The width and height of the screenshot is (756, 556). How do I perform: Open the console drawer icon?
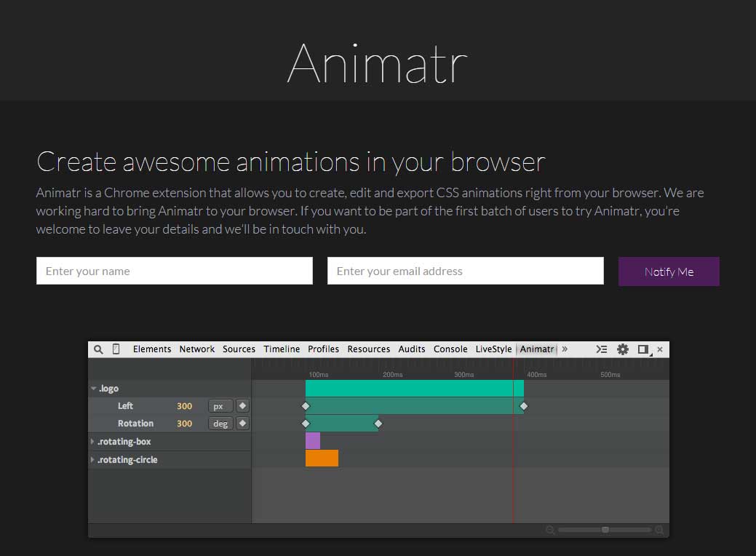click(x=601, y=349)
